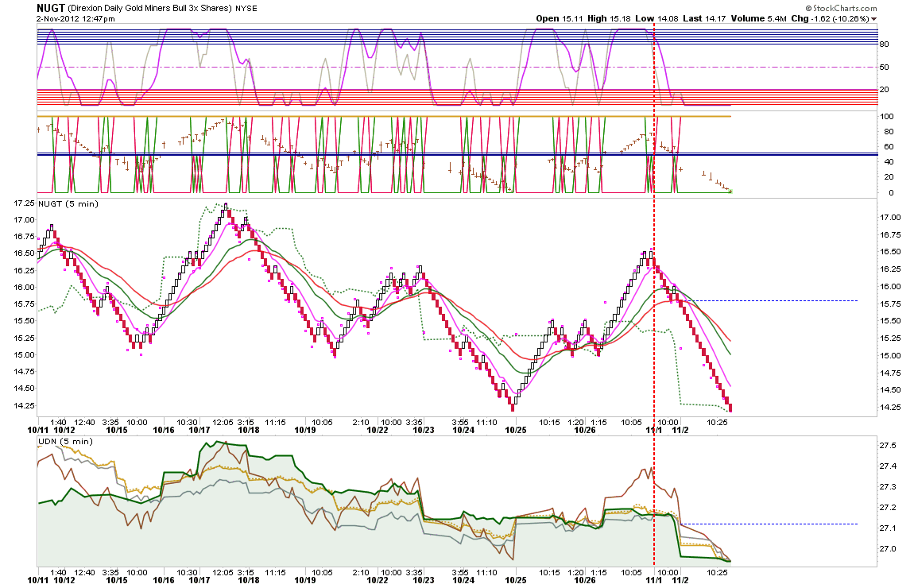
Task: Click the Volume 5.4M value
Action: tap(758, 18)
